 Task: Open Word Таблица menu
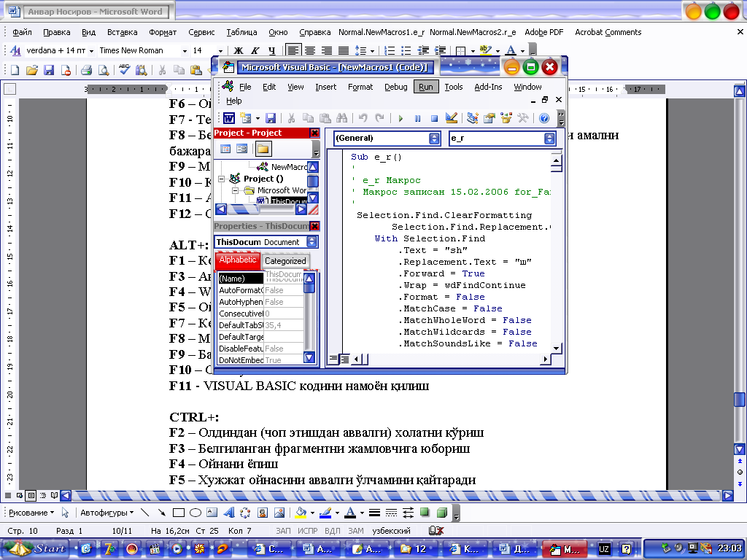coord(241,32)
